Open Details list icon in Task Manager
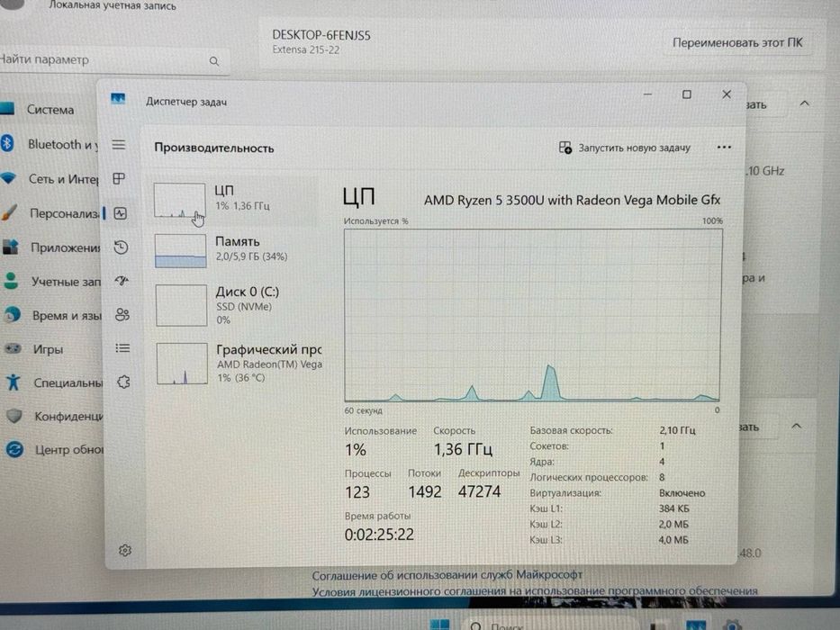This screenshot has height=630, width=840. click(x=122, y=348)
